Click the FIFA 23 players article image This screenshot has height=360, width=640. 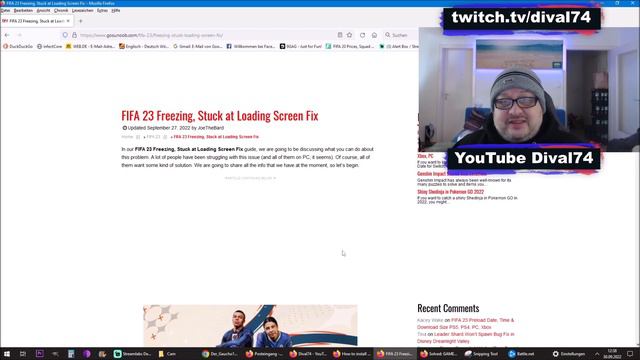[250, 326]
